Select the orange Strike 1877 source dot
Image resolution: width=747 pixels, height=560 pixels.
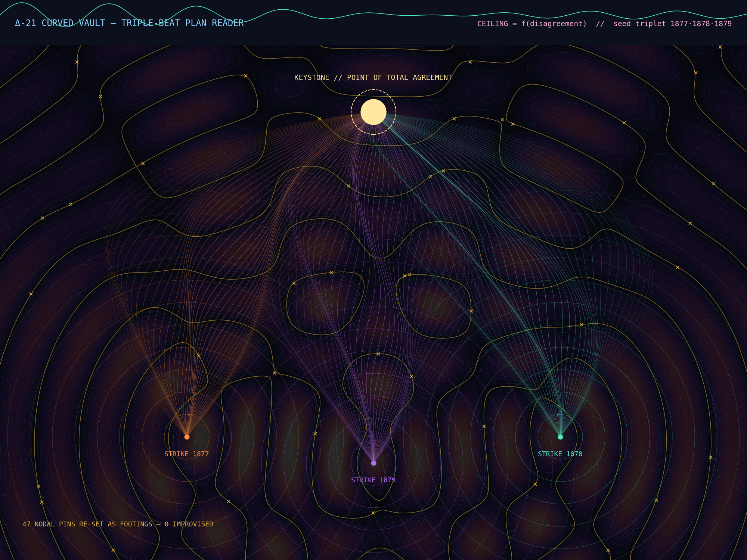click(187, 437)
